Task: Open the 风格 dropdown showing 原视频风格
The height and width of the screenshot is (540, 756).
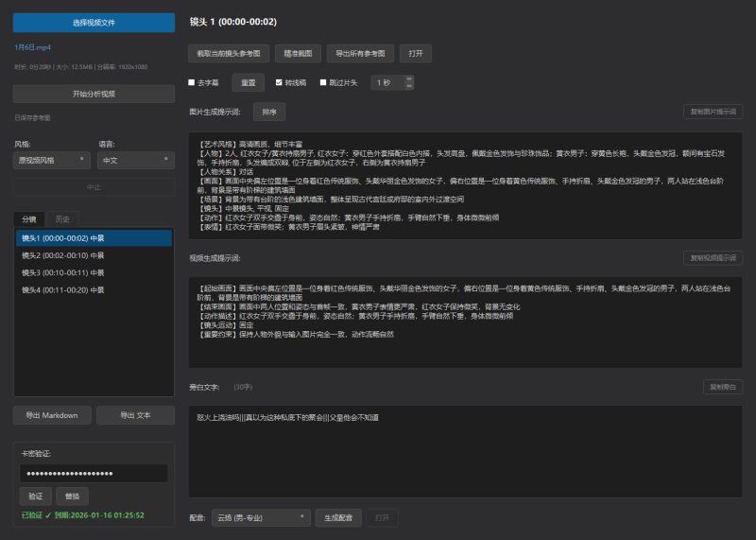Action: (x=51, y=161)
